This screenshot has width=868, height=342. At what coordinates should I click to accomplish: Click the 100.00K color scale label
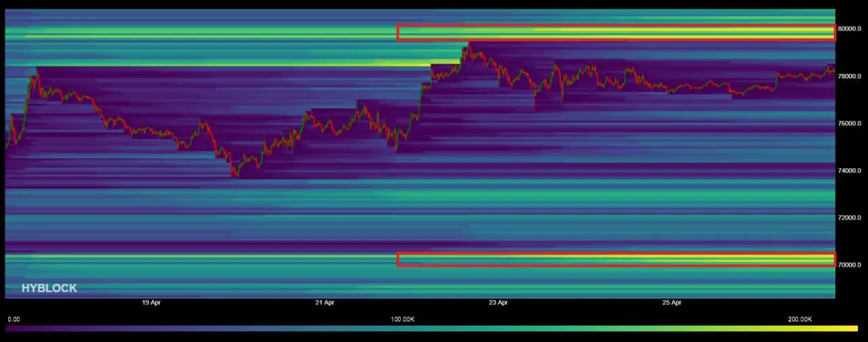click(401, 319)
